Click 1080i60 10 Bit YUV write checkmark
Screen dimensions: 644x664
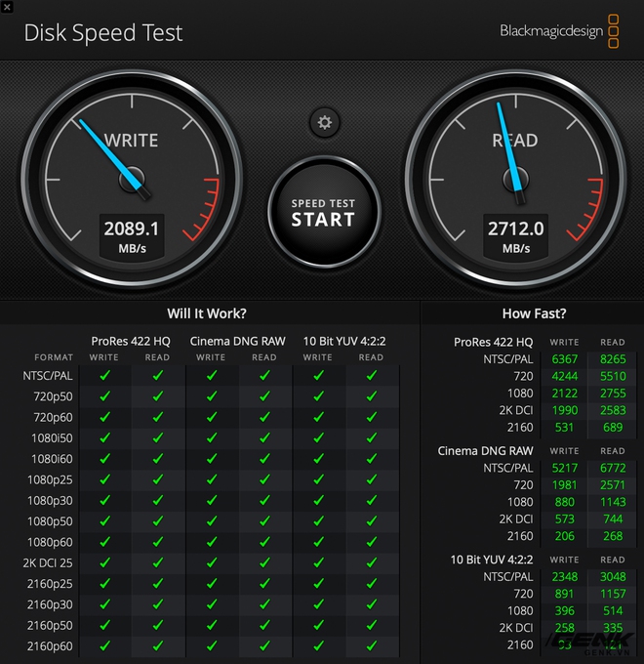point(318,458)
